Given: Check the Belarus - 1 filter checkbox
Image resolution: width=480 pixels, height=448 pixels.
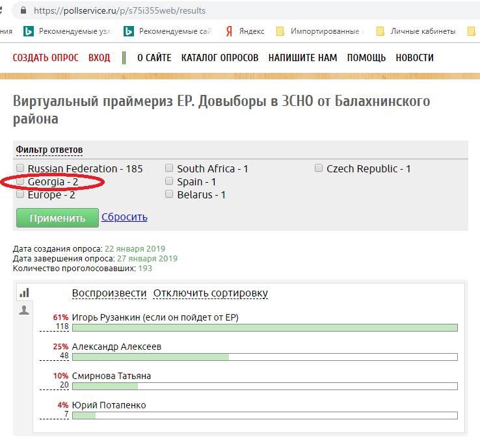Looking at the screenshot, I should pos(169,194).
